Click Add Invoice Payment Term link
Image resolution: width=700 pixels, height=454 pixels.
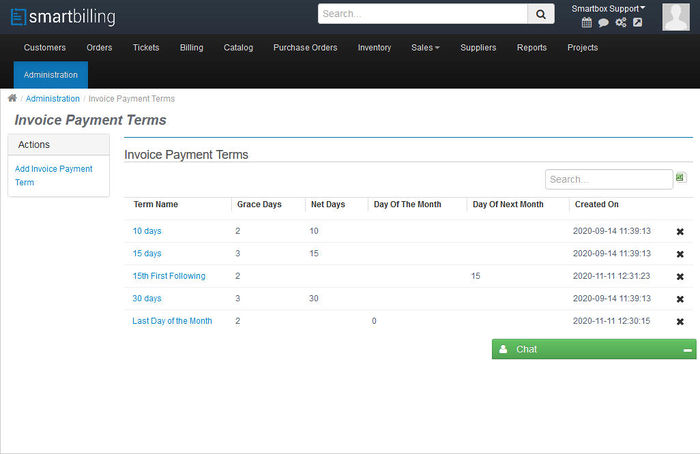pos(54,175)
